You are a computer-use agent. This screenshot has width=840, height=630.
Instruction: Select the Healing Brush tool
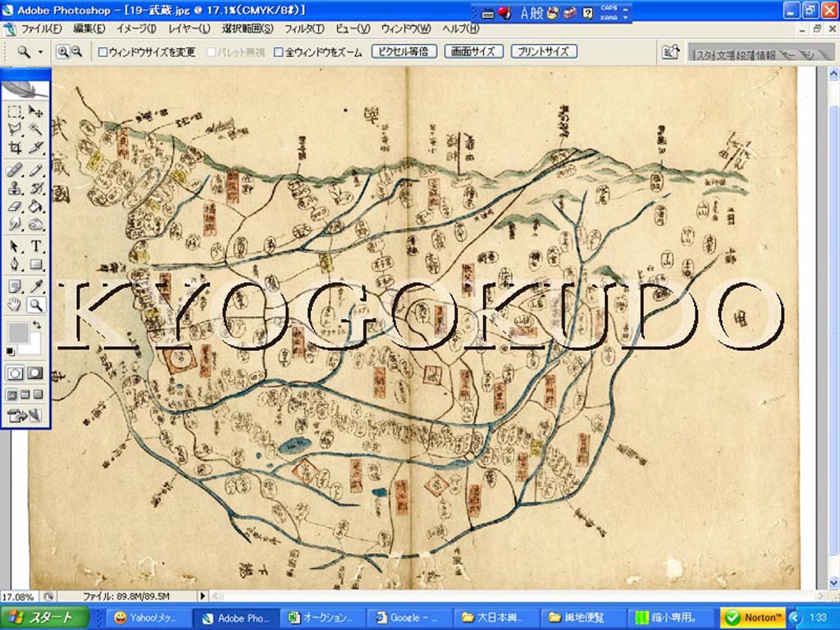click(x=15, y=171)
